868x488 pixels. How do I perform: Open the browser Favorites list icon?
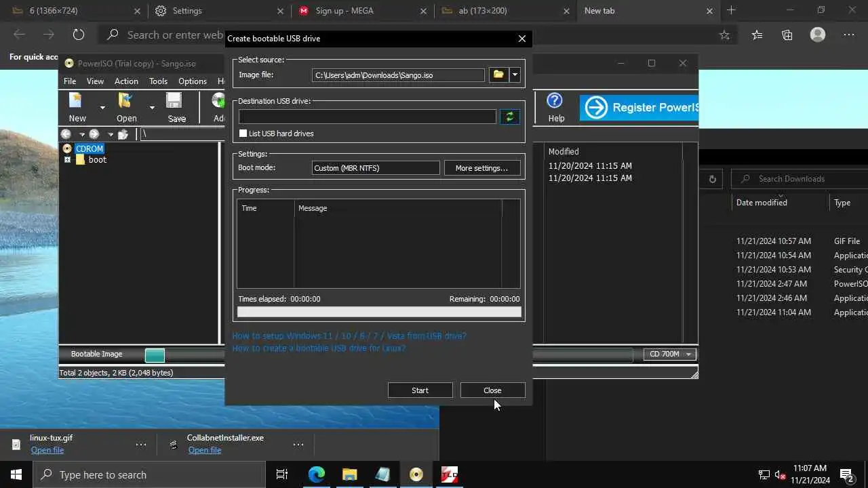(757, 35)
